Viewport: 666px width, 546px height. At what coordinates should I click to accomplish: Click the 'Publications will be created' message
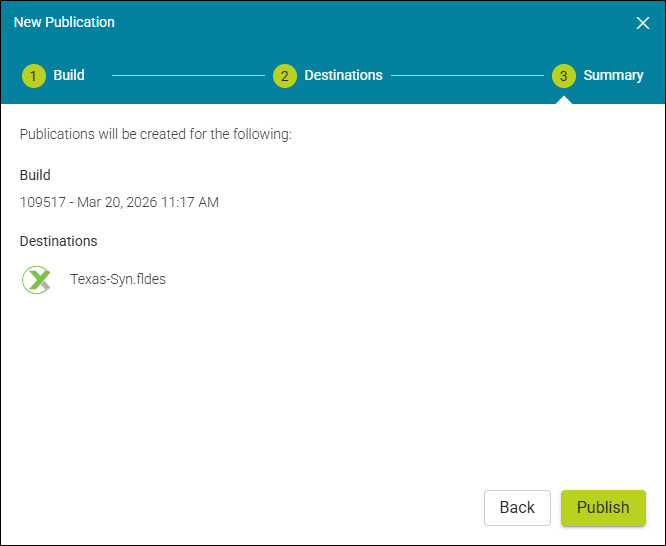pyautogui.click(x=156, y=134)
